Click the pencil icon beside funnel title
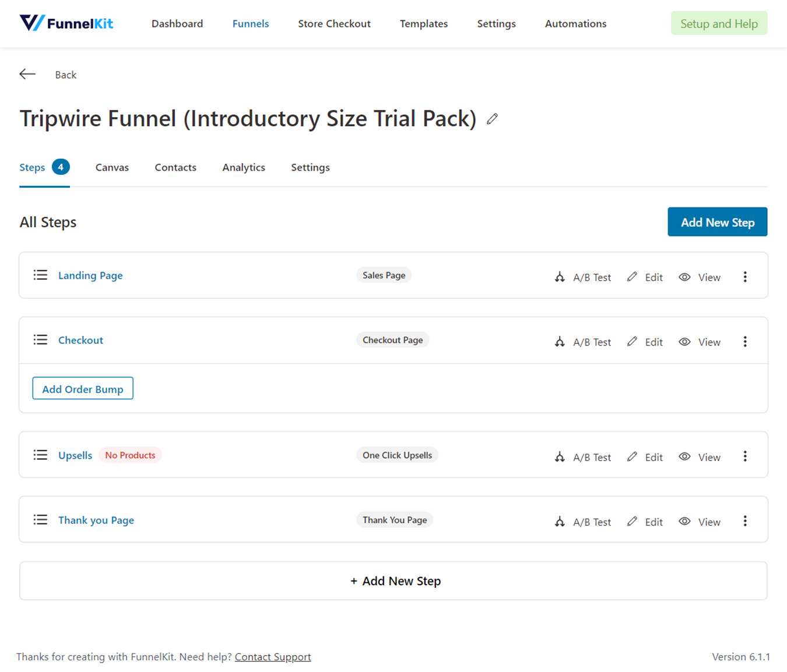The height and width of the screenshot is (672, 787). coord(492,119)
